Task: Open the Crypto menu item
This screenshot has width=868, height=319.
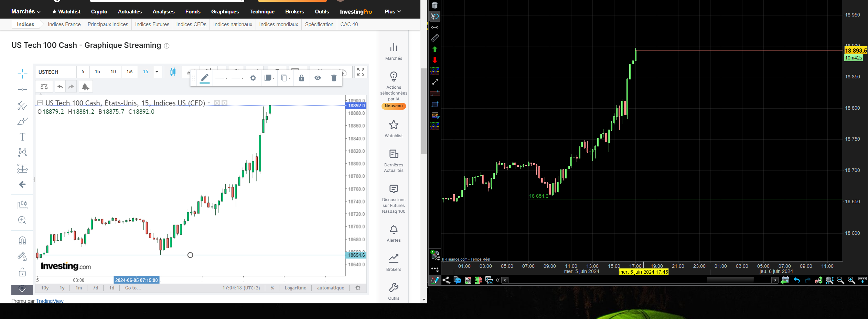Action: (x=99, y=12)
